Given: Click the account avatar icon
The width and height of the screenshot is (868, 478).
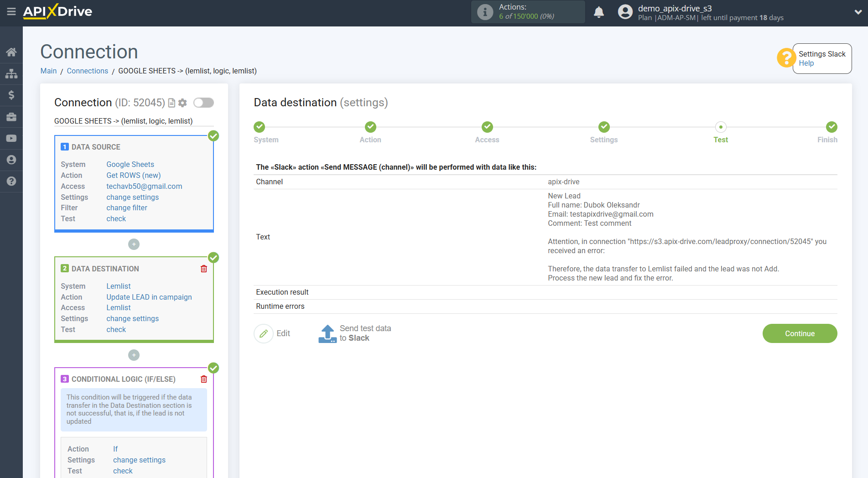Looking at the screenshot, I should coord(625,12).
